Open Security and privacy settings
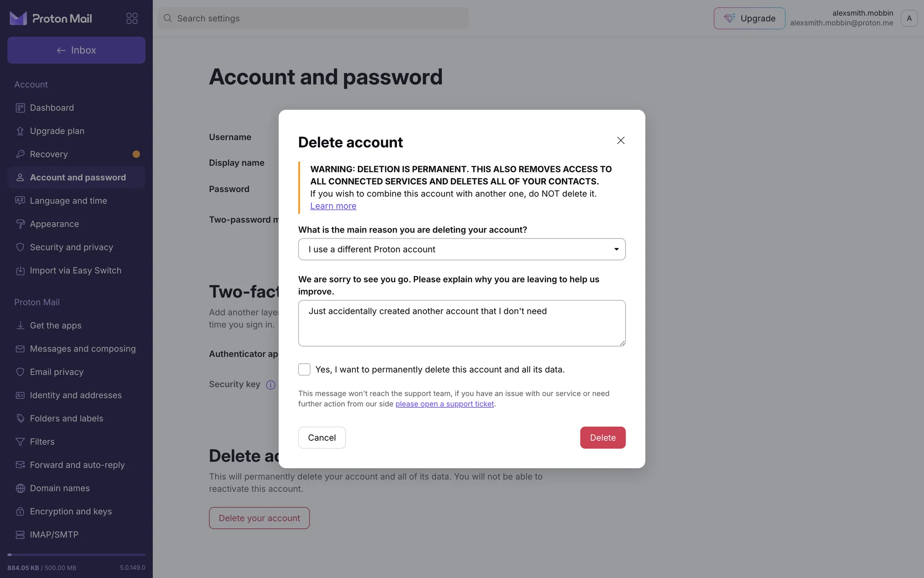This screenshot has height=578, width=924. (71, 247)
